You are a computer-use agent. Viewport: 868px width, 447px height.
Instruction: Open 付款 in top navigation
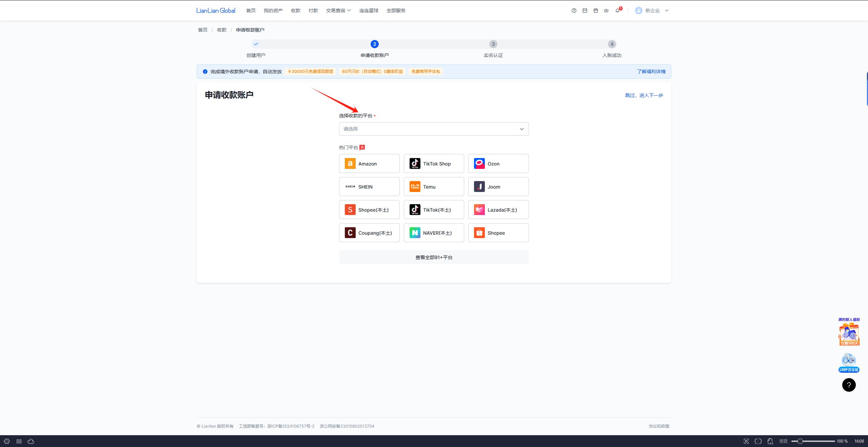point(313,11)
